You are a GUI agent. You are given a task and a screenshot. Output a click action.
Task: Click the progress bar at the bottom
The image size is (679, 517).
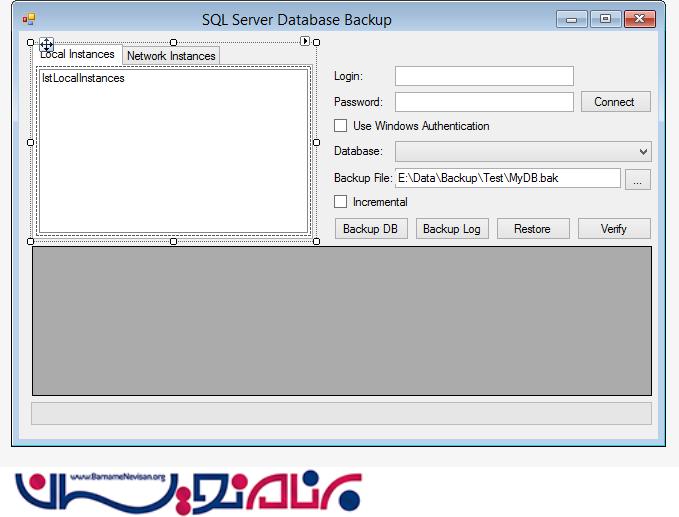point(341,413)
